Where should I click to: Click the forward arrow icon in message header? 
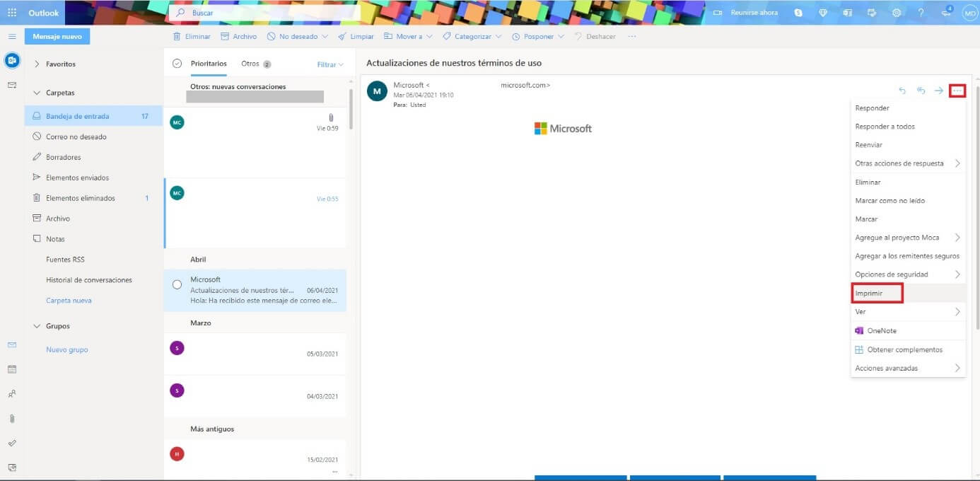(939, 91)
